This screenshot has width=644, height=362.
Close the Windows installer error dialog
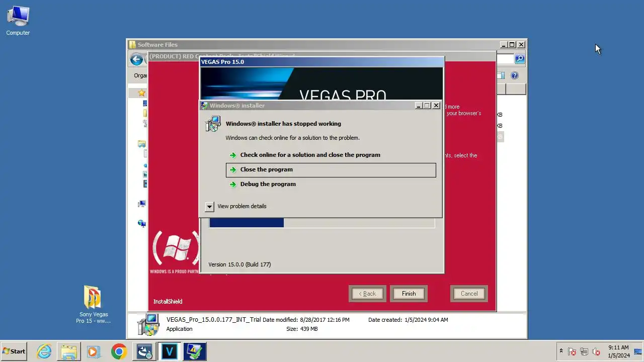[x=436, y=106]
